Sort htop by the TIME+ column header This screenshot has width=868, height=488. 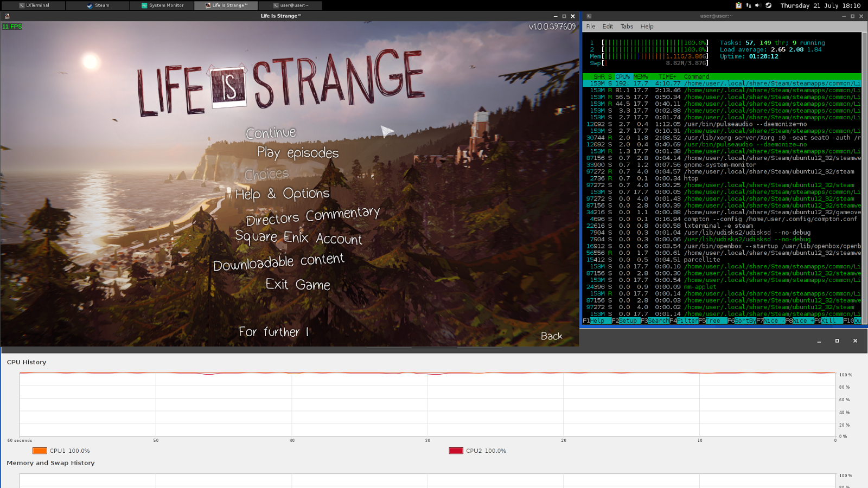tap(667, 77)
